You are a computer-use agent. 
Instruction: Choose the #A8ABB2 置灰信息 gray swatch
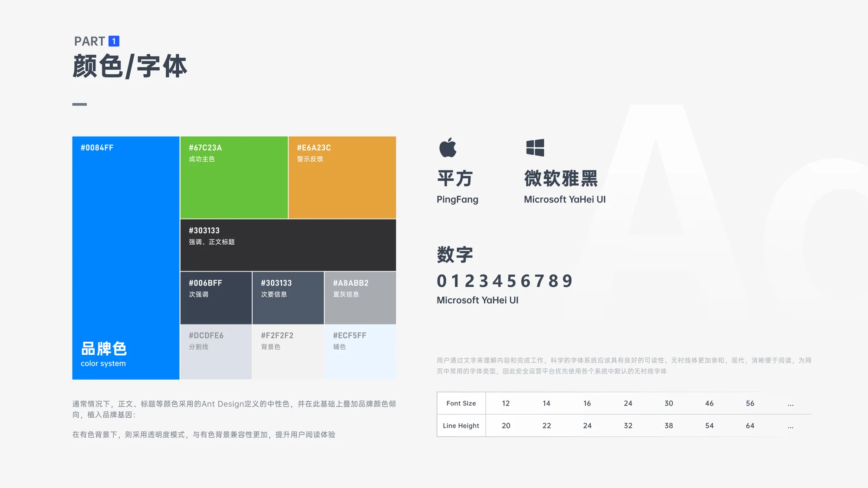(x=360, y=298)
